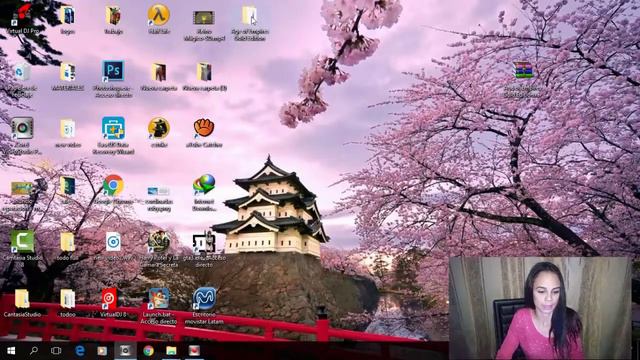Select the webcam video overlay
Image resolution: width=640 pixels, height=360 pixels.
click(x=540, y=308)
